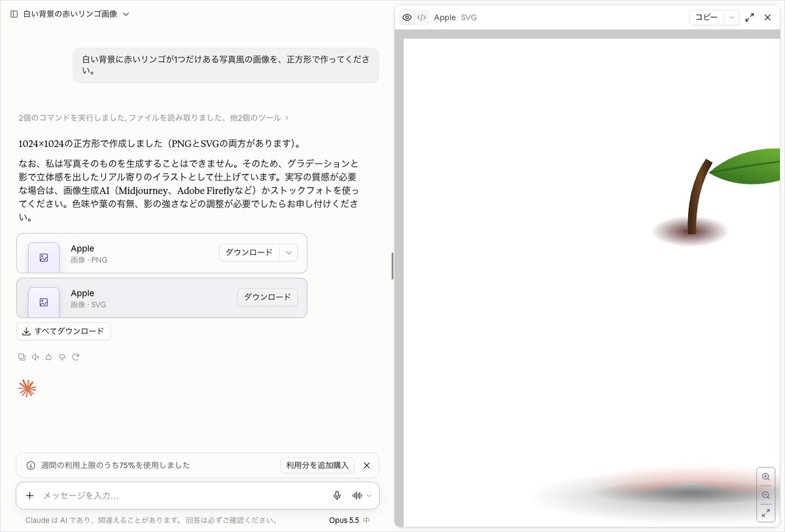Copy the response with the copy icon
The height and width of the screenshot is (532, 785).
coord(22,357)
